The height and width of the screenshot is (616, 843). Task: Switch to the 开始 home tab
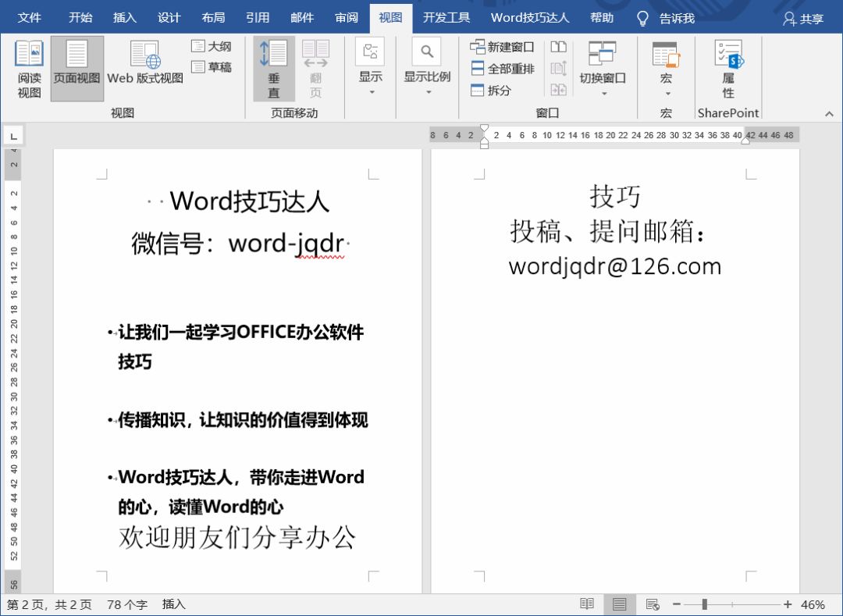tap(80, 18)
